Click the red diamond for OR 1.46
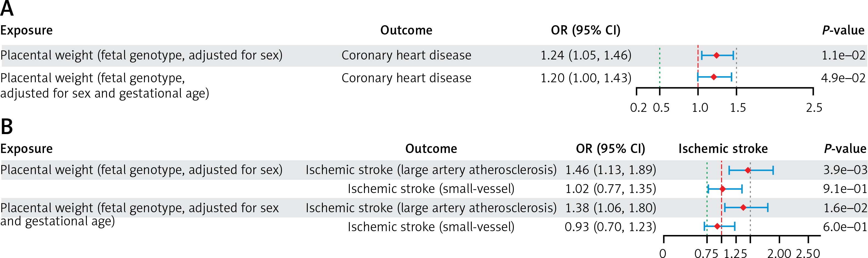This screenshot has height=258, width=868. click(748, 171)
